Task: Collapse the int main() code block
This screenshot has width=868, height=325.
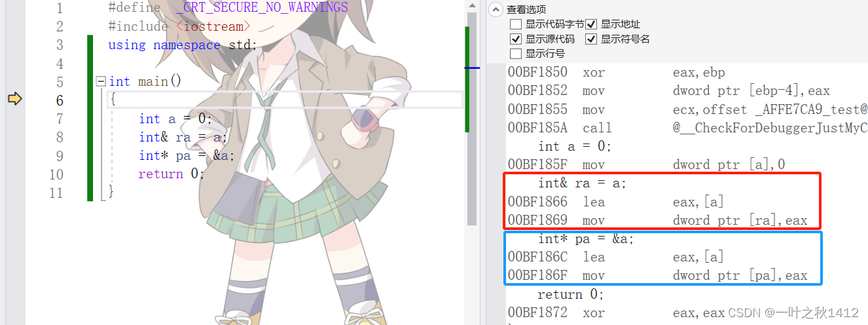Action: [101, 82]
